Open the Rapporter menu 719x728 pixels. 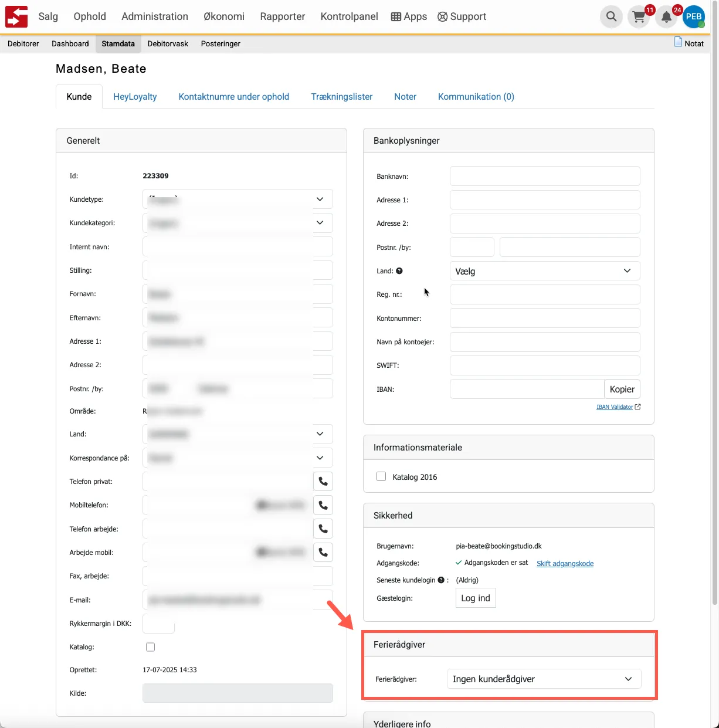(x=282, y=16)
